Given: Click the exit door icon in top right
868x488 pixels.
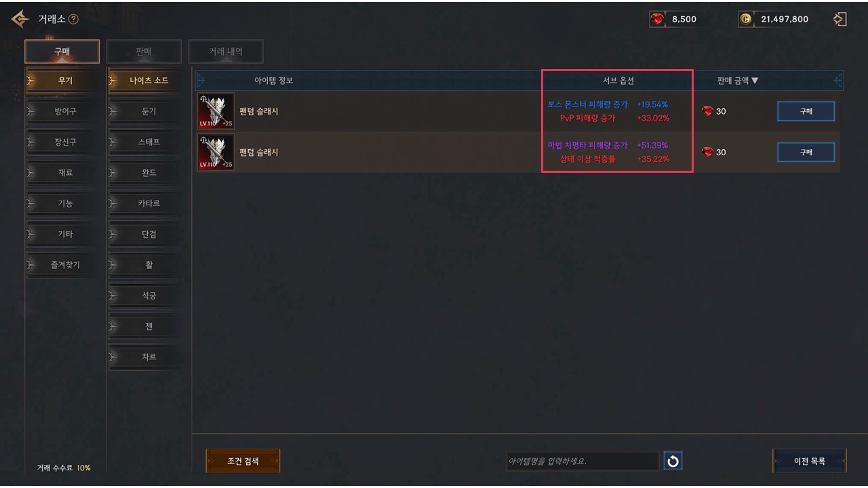Looking at the screenshot, I should tap(840, 19).
